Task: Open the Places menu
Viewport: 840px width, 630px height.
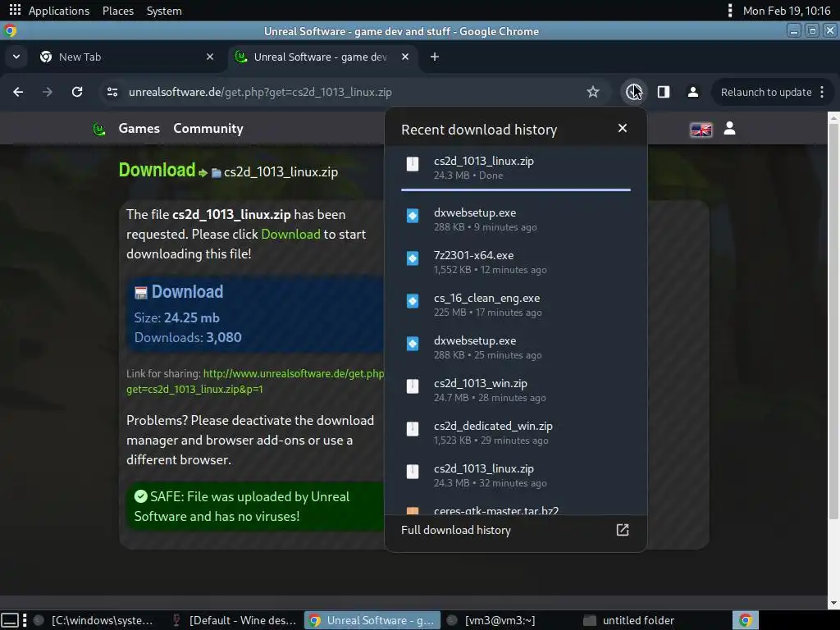Action: coord(118,11)
